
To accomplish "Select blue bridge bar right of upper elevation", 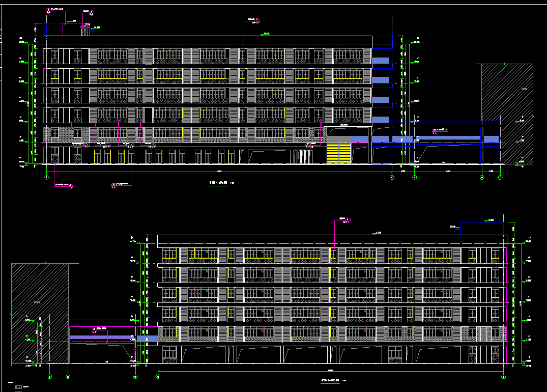I will 449,138.
